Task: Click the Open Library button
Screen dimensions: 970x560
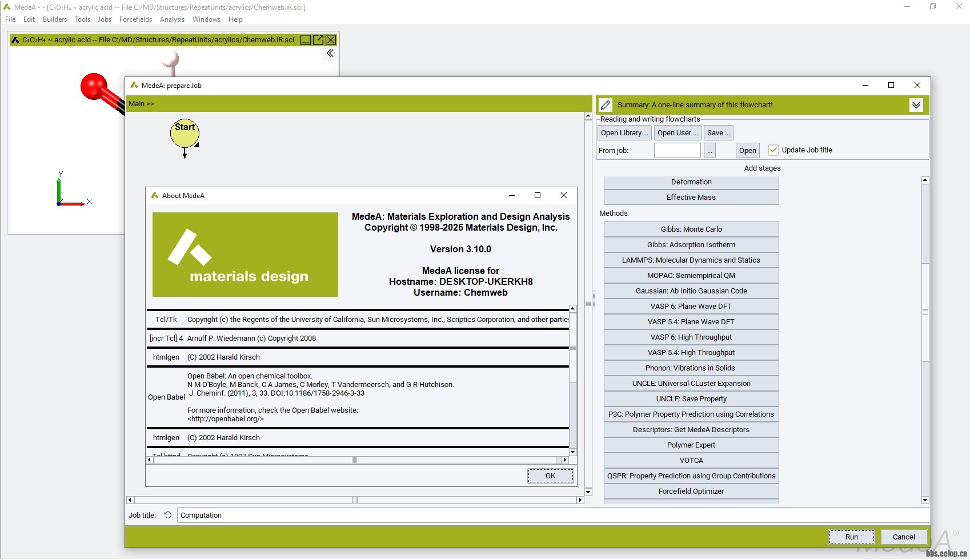Action: (x=624, y=133)
